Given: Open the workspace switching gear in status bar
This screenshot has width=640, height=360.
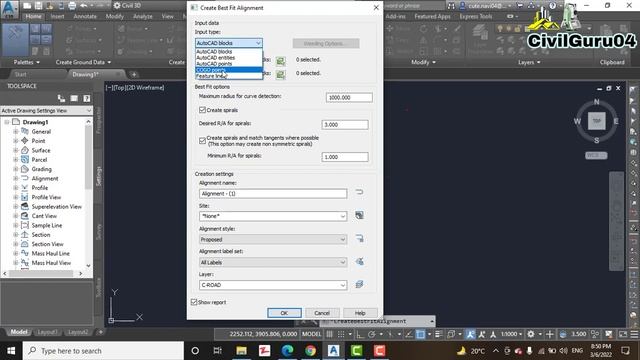Looking at the screenshot, I should point(531,334).
